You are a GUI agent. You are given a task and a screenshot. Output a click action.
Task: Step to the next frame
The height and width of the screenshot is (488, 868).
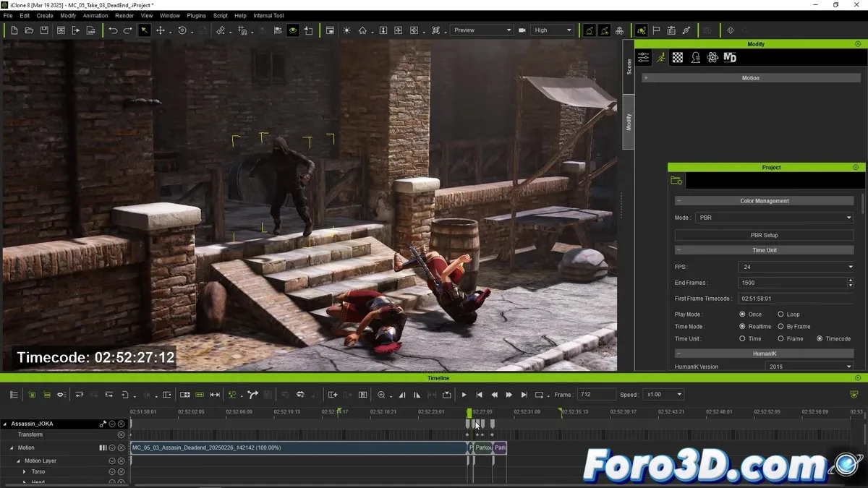point(509,395)
